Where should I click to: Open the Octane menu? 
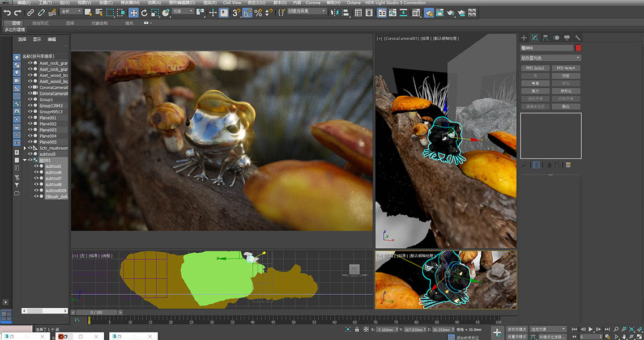tap(353, 2)
